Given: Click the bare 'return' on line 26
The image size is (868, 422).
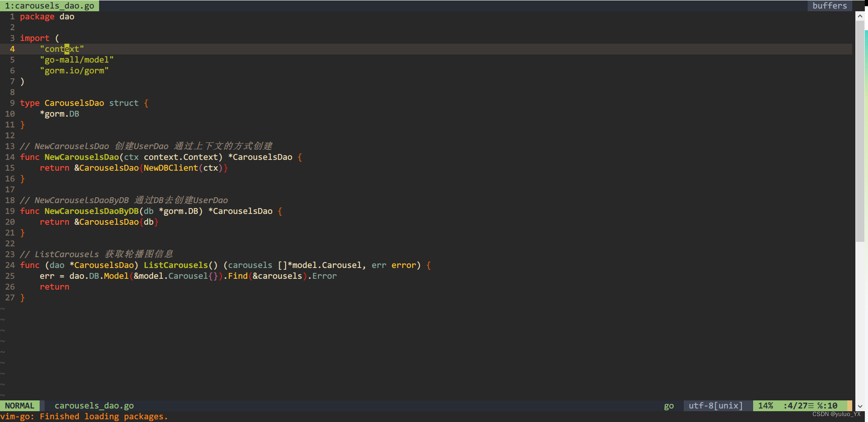Looking at the screenshot, I should (55, 287).
